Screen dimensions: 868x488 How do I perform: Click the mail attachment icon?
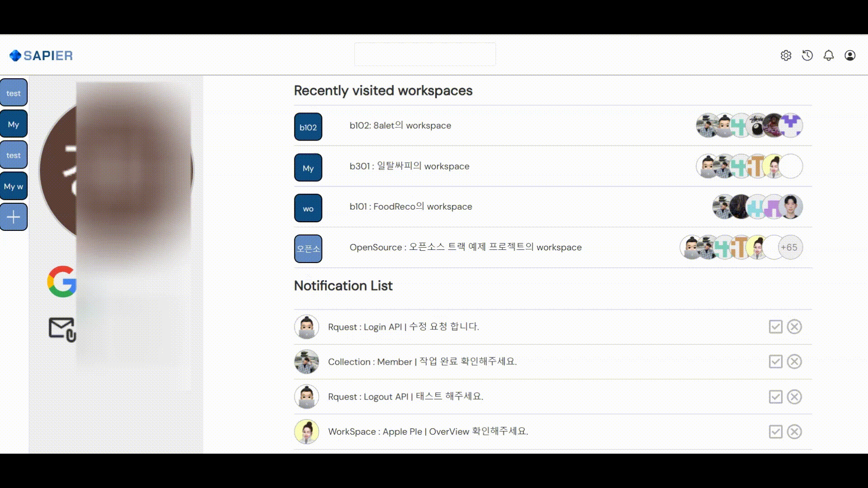point(62,329)
